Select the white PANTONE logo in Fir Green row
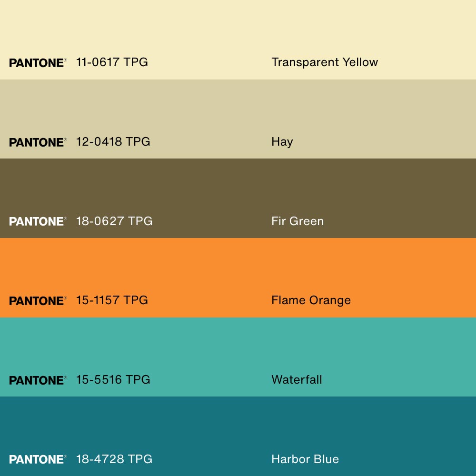 [x=38, y=221]
